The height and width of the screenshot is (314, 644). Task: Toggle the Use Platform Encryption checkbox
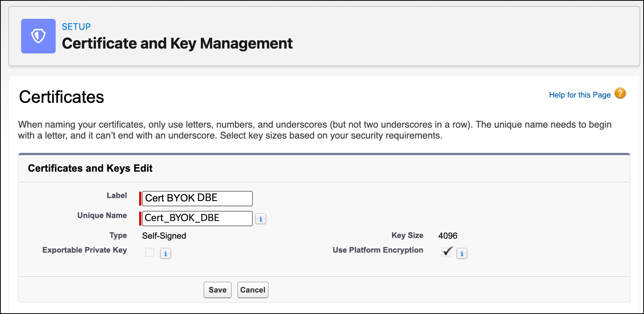tap(447, 252)
